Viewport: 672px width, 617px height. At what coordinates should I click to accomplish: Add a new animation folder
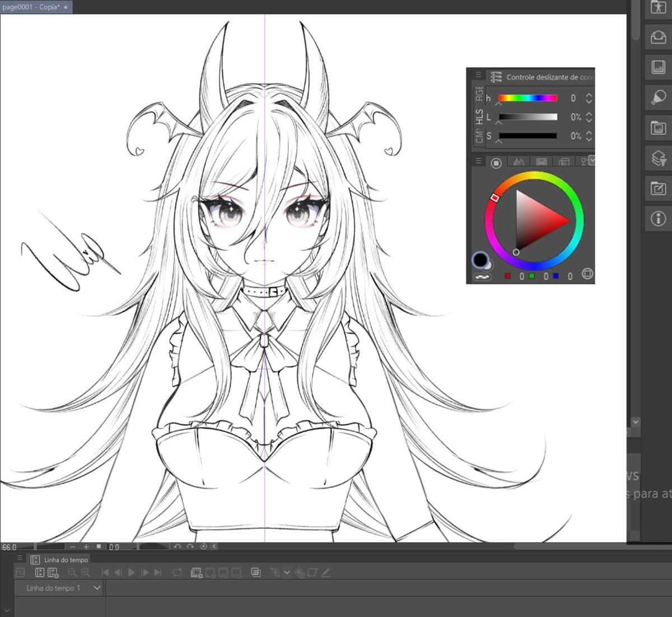click(197, 573)
